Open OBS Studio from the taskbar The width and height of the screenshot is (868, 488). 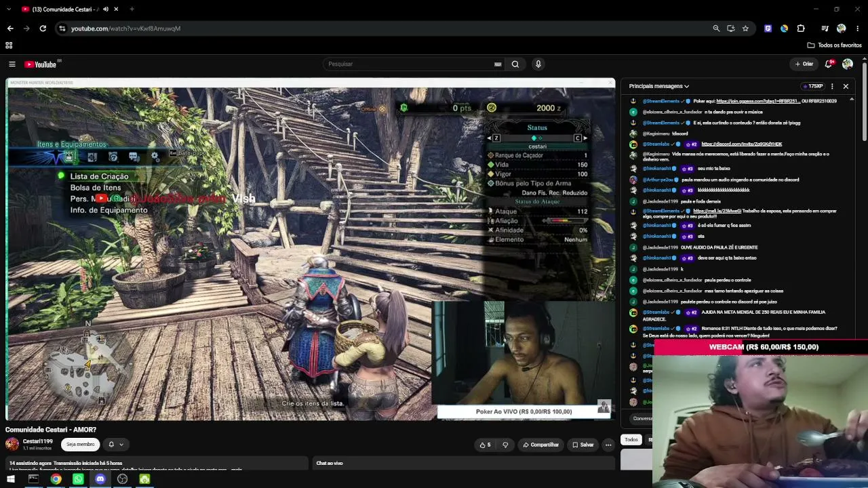[x=122, y=479]
